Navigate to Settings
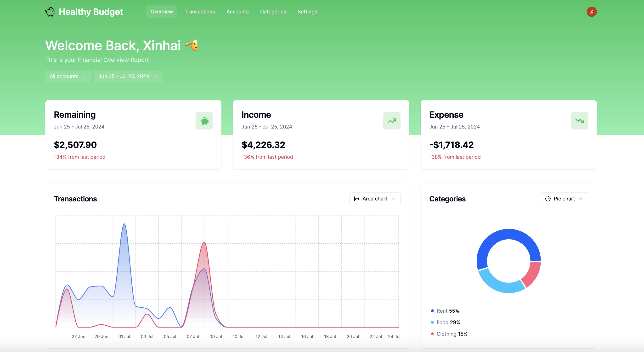 (307, 12)
